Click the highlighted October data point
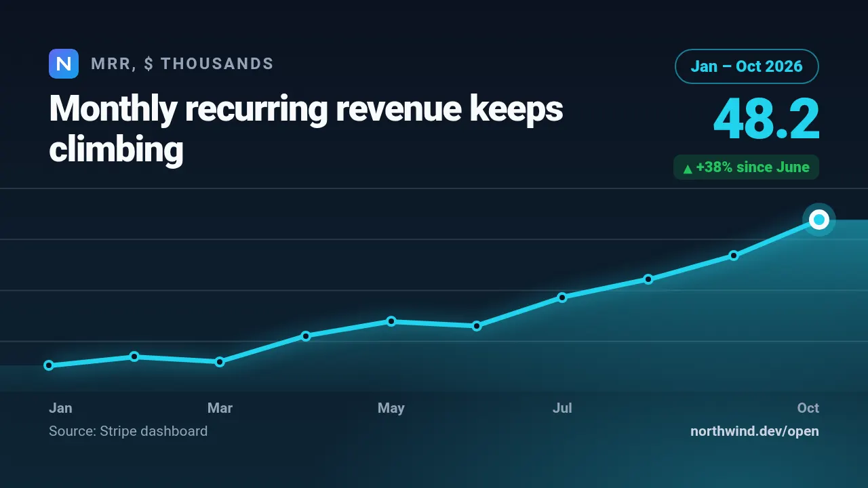The height and width of the screenshot is (488, 868). coord(819,220)
